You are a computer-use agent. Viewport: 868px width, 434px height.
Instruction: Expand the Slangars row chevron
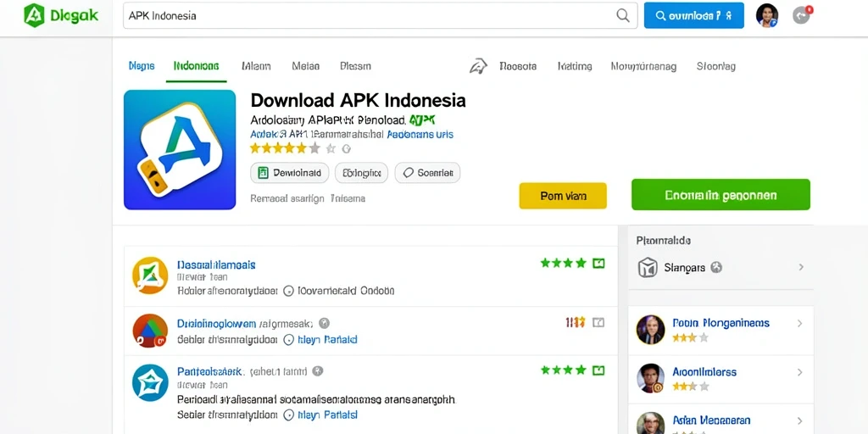(800, 267)
